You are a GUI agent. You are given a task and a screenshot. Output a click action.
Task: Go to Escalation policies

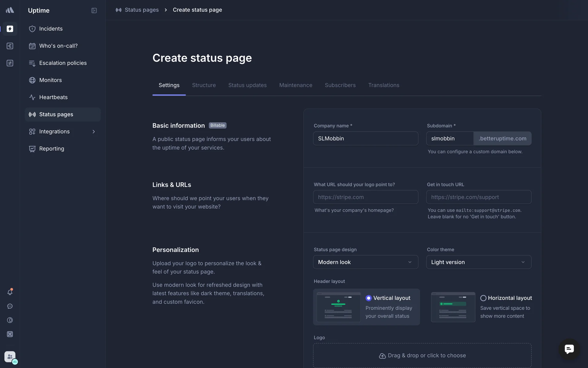click(63, 63)
